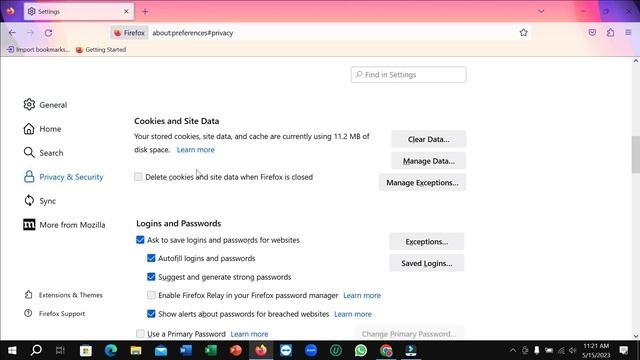
Task: Open WhatsApp from taskbar
Action: [361, 350]
